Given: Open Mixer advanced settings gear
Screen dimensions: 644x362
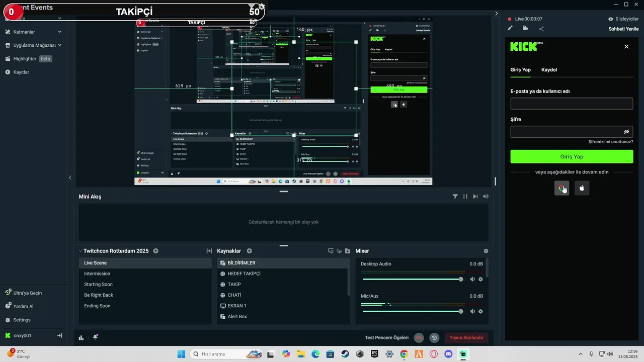Looking at the screenshot, I should [486, 251].
